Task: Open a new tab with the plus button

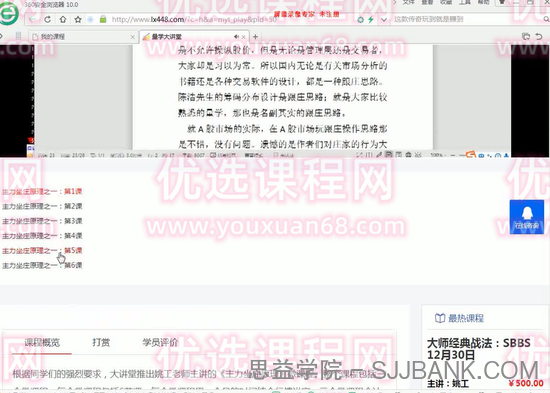Action: tap(255, 36)
